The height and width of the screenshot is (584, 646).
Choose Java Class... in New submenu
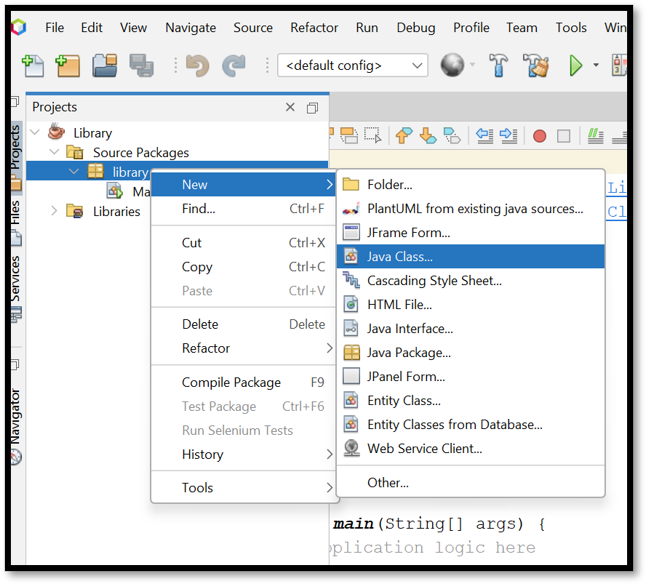(471, 257)
